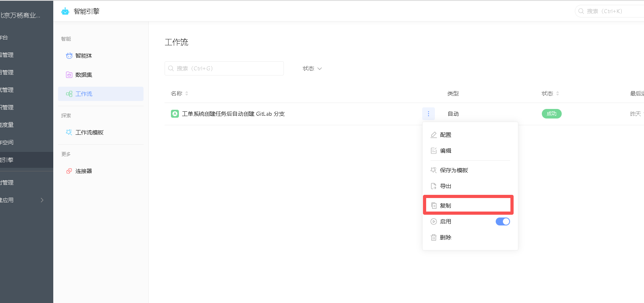Click the 类型 column header

pyautogui.click(x=453, y=93)
